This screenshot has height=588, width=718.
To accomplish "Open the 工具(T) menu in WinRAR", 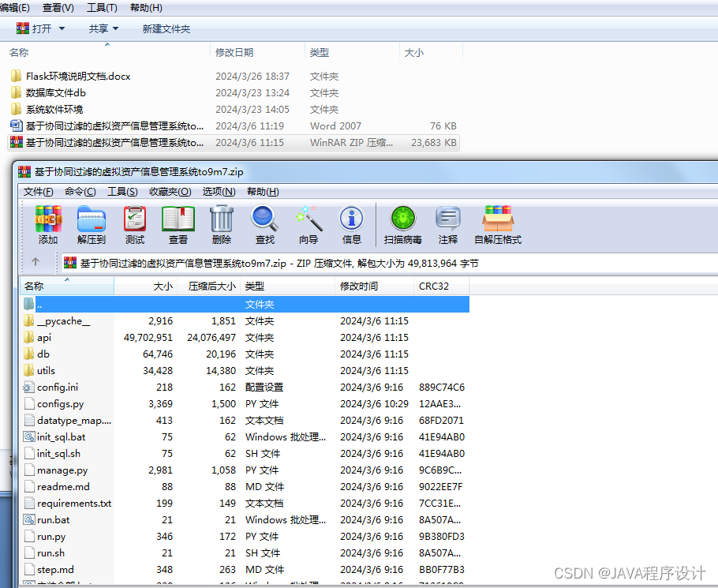I will (x=122, y=191).
